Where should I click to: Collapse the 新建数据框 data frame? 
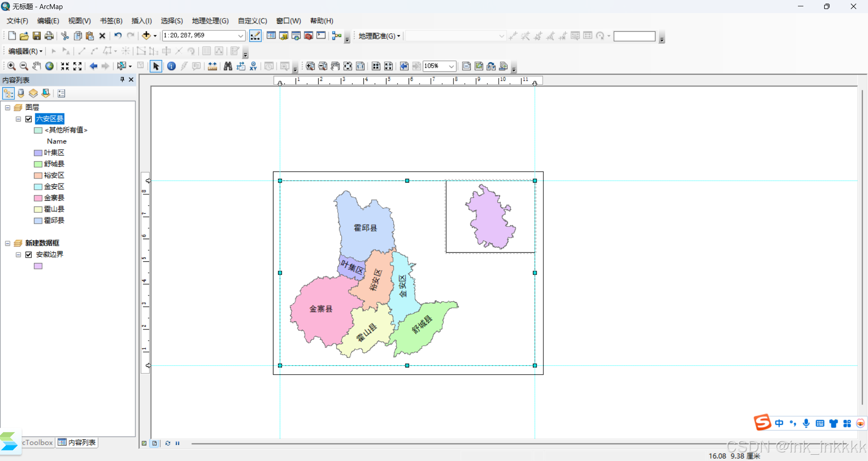click(x=8, y=244)
